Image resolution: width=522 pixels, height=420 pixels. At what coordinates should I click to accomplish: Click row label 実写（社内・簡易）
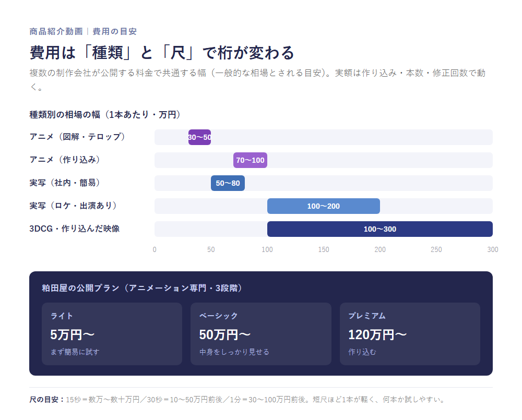coord(65,183)
